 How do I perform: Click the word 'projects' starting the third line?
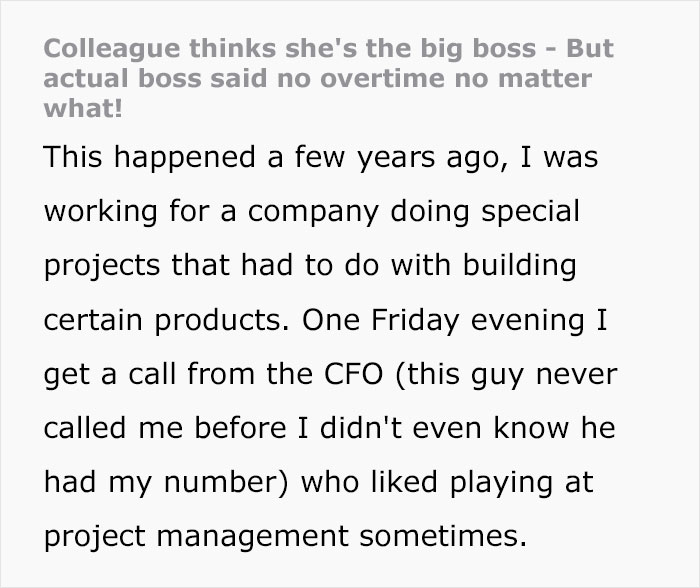tap(100, 268)
